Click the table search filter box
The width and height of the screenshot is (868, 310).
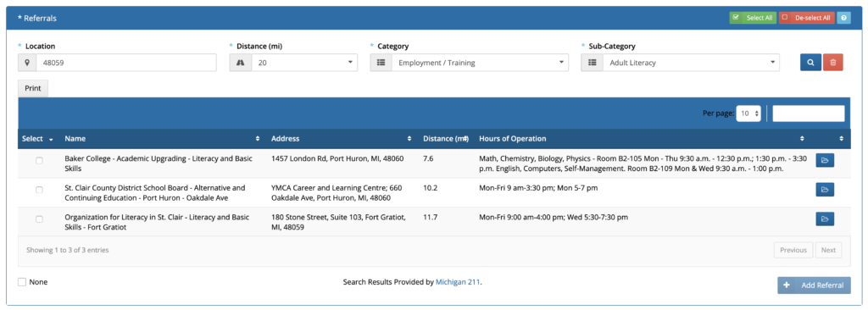809,113
